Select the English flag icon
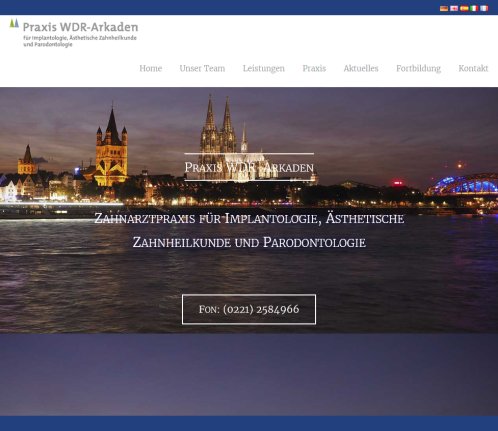 (x=454, y=8)
